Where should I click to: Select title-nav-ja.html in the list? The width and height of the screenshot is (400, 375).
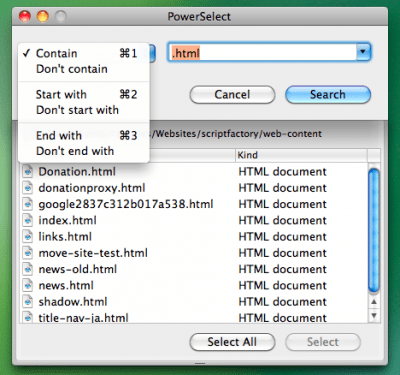[83, 318]
